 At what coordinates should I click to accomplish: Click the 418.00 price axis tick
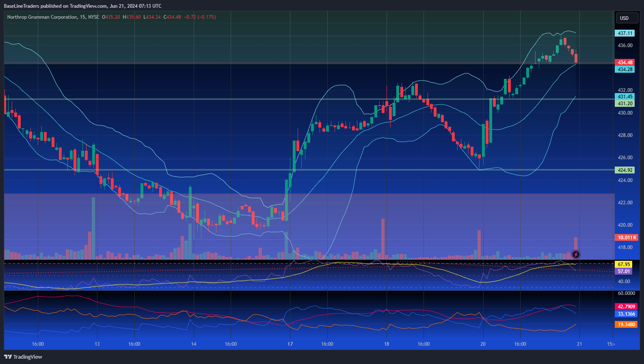click(x=625, y=247)
